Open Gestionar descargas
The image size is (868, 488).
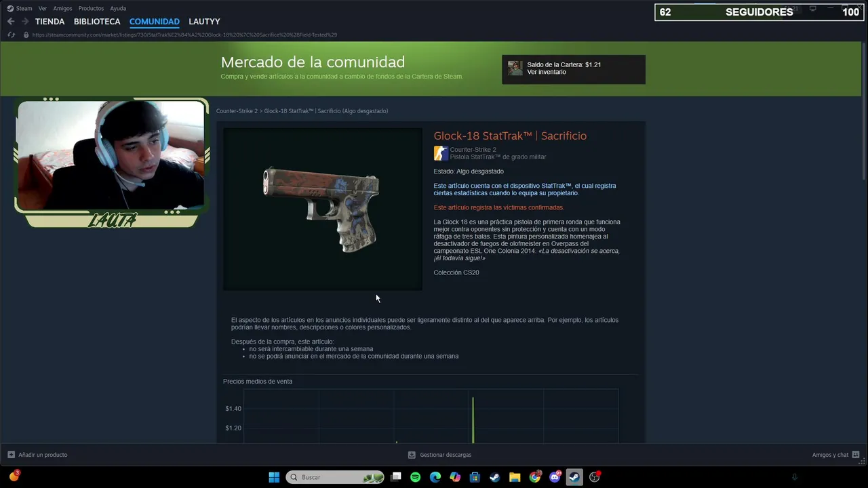pyautogui.click(x=446, y=455)
